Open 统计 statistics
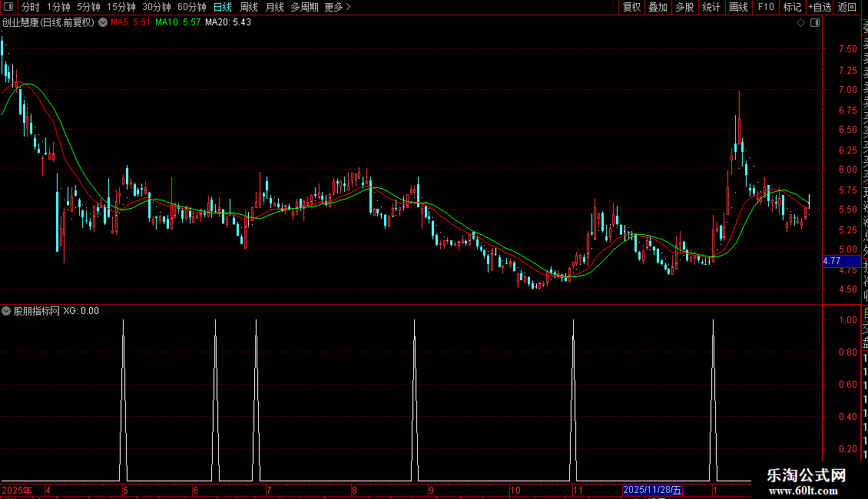This screenshot has height=499, width=868. coord(711,7)
